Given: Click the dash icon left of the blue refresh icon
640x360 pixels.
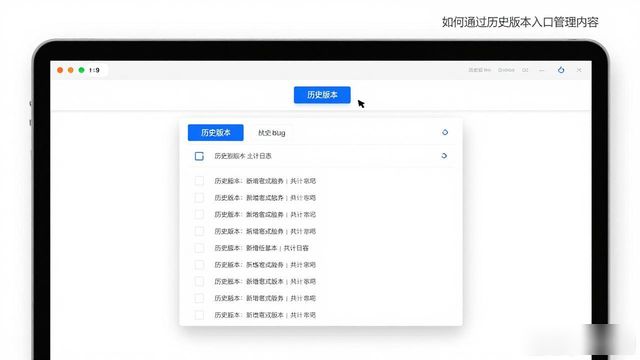Looking at the screenshot, I should (542, 70).
